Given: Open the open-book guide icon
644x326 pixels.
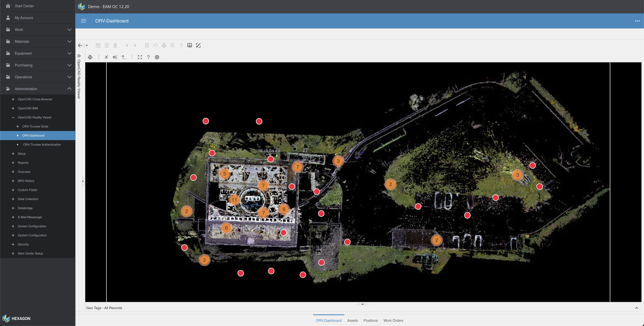Looking at the screenshot, I should tap(190, 45).
